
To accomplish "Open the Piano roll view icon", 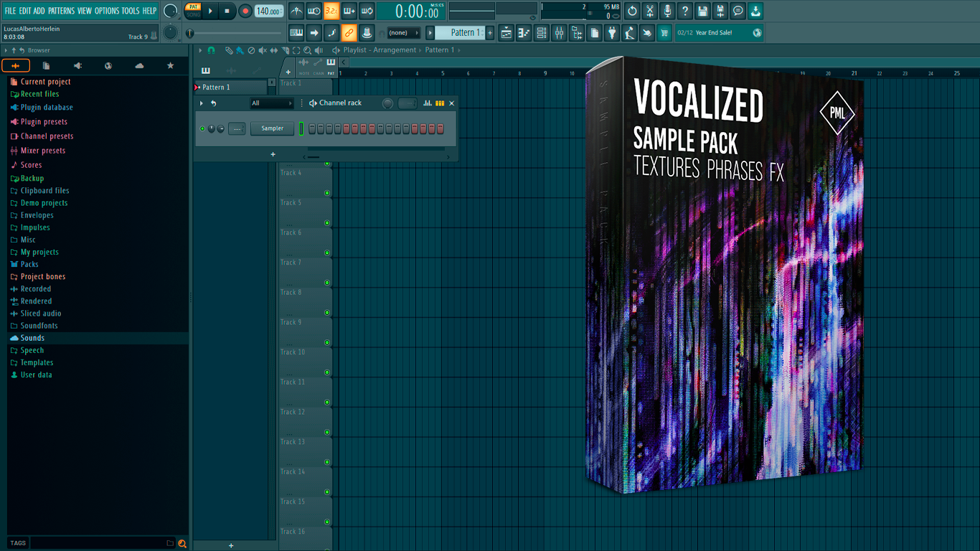I will pyautogui.click(x=524, y=32).
